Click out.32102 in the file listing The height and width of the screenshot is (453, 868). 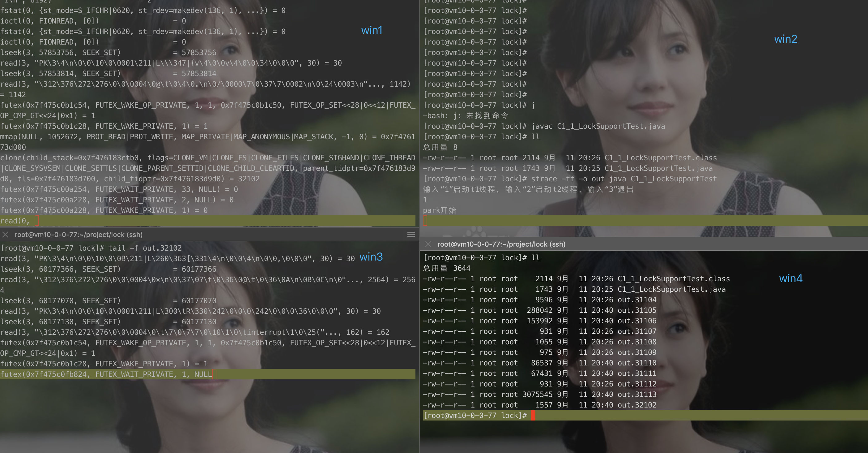pyautogui.click(x=637, y=405)
